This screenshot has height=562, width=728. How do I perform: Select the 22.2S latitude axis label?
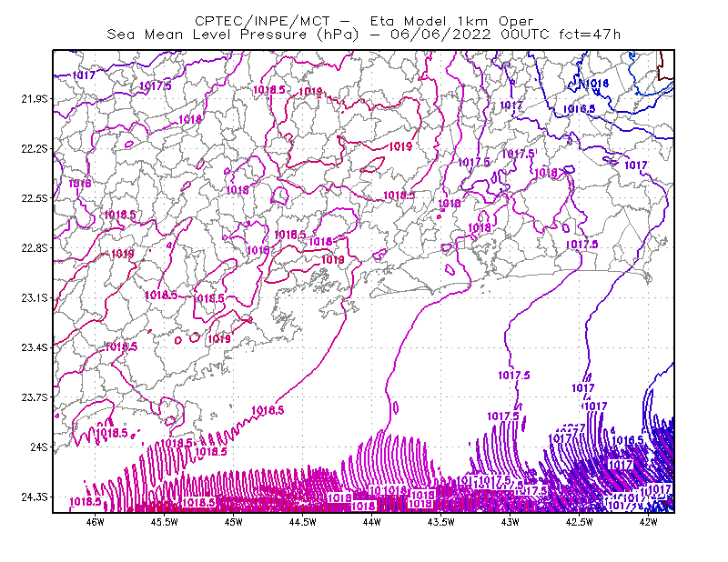click(x=35, y=148)
